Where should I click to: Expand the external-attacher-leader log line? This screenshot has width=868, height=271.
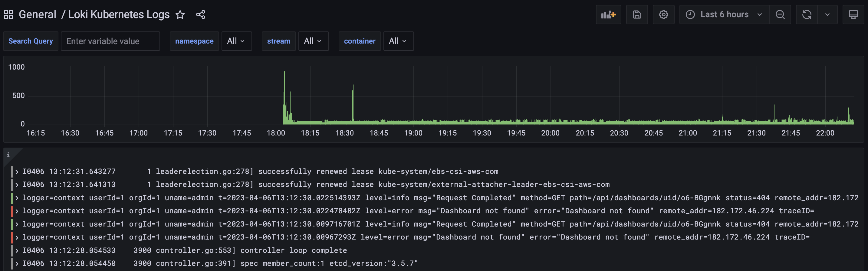coord(17,185)
